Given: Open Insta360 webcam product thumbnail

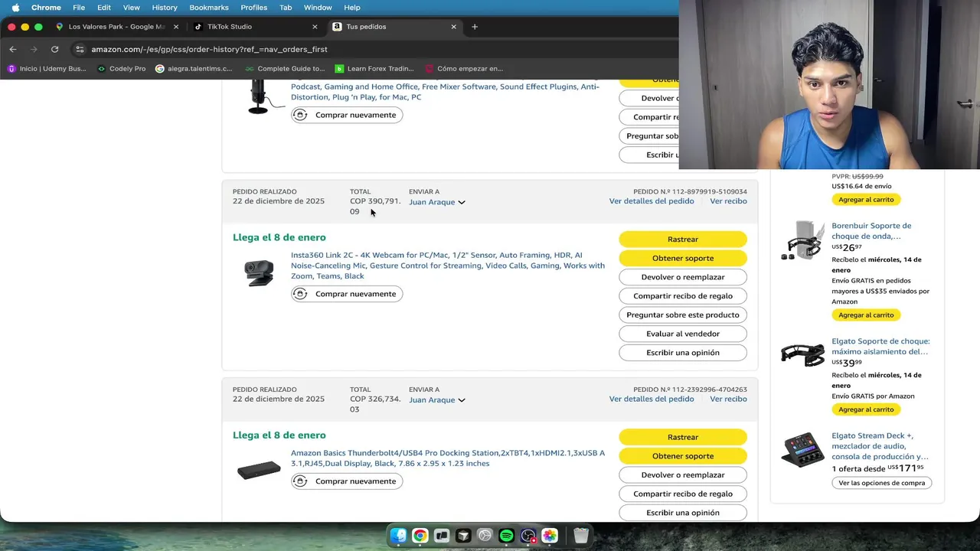Looking at the screenshot, I should pos(259,273).
